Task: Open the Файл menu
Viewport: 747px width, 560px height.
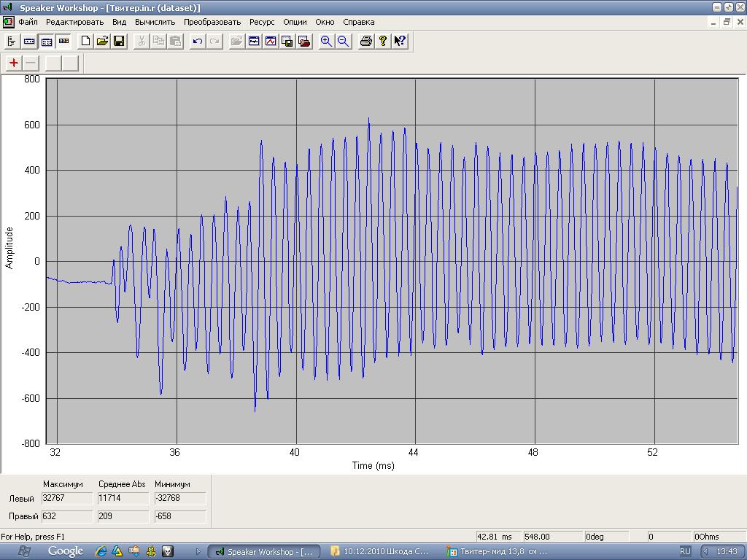Action: pos(28,22)
